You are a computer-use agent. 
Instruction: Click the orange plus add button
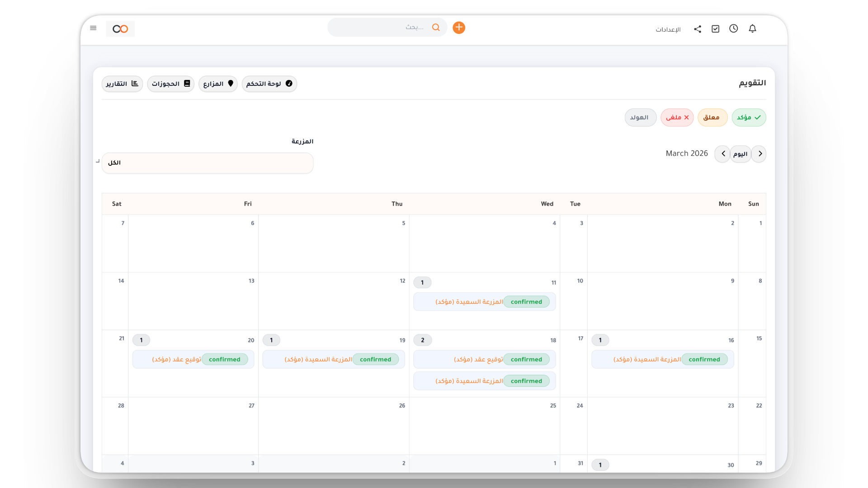click(459, 28)
